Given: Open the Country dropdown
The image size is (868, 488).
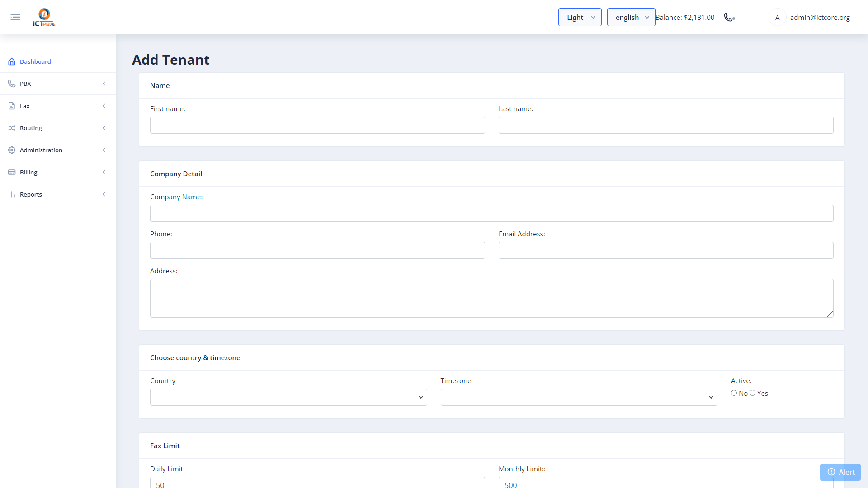Looking at the screenshot, I should pyautogui.click(x=288, y=397).
